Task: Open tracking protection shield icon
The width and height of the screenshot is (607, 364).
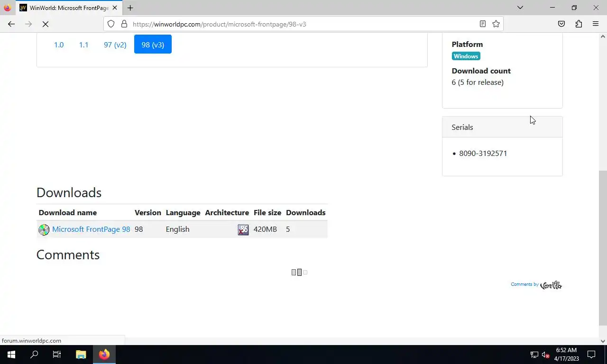Action: click(111, 24)
